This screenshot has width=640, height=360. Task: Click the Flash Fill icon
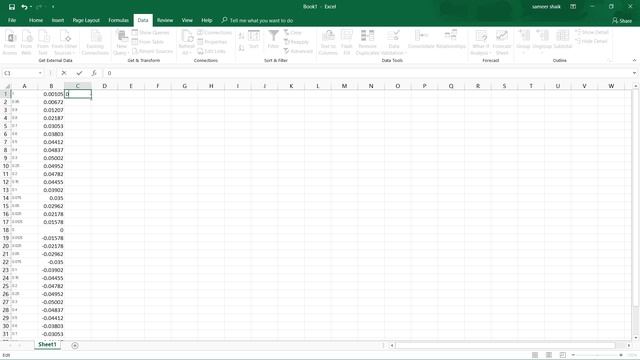click(347, 42)
